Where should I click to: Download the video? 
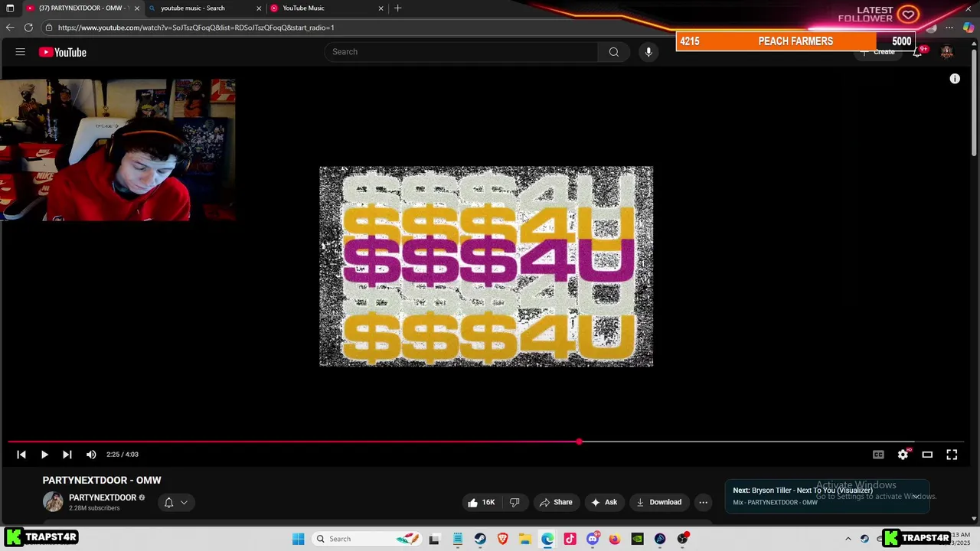(x=658, y=502)
